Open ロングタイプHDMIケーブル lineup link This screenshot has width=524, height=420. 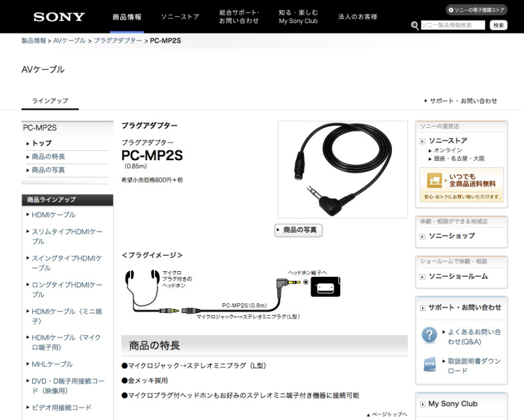click(67, 289)
